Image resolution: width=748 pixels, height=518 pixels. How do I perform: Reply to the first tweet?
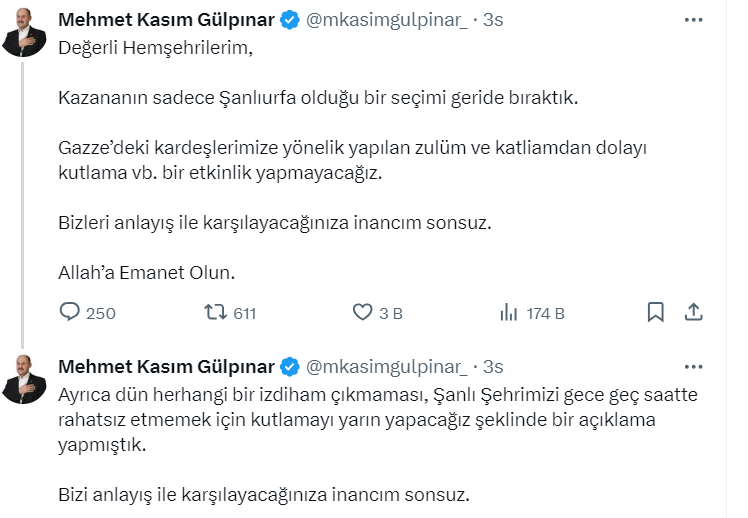tap(70, 313)
